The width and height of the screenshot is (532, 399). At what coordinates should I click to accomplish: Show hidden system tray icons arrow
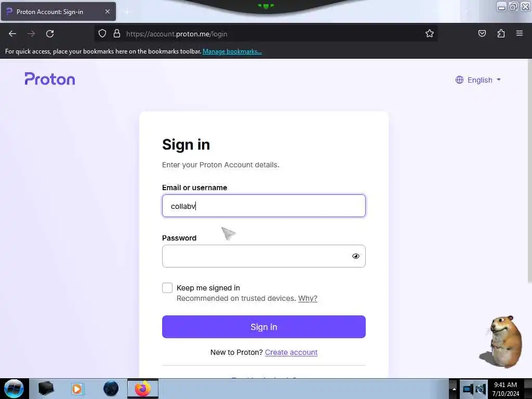click(x=454, y=389)
